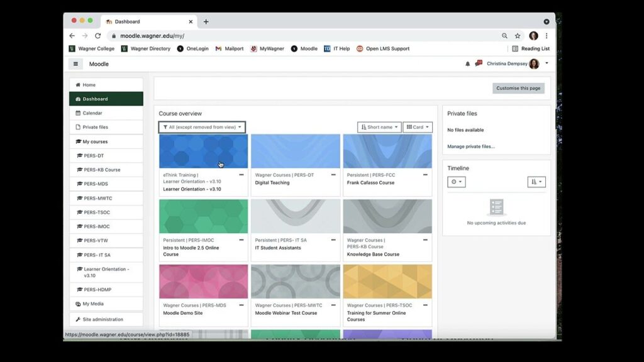The image size is (644, 362).
Task: Open messages icon near profile picture
Action: click(x=478, y=63)
